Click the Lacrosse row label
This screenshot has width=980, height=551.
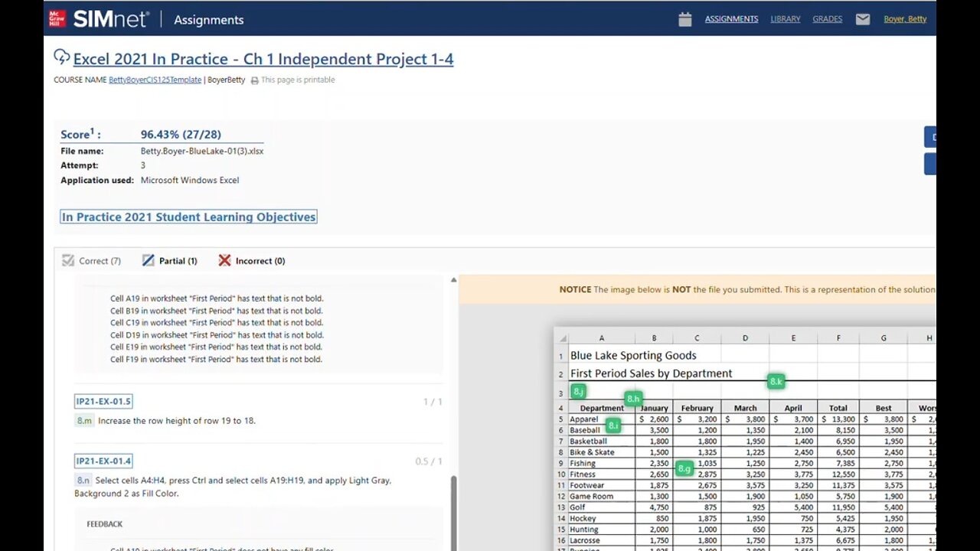coord(586,540)
